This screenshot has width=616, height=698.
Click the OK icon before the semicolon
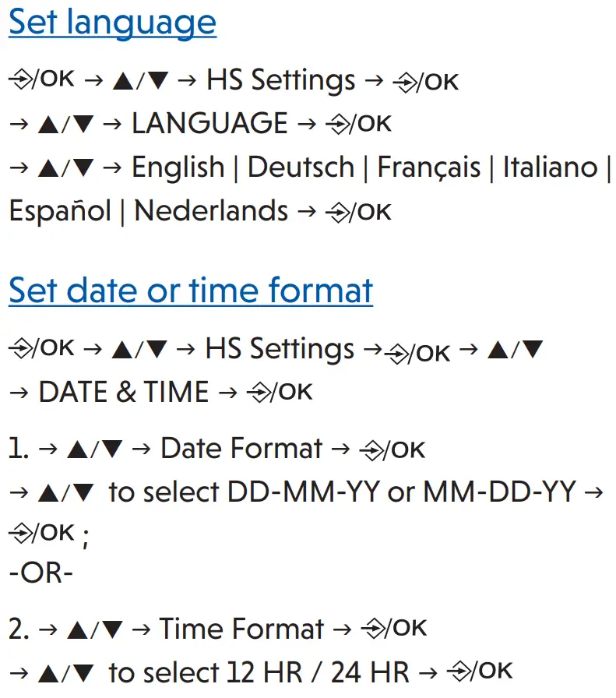pyautogui.click(x=42, y=534)
